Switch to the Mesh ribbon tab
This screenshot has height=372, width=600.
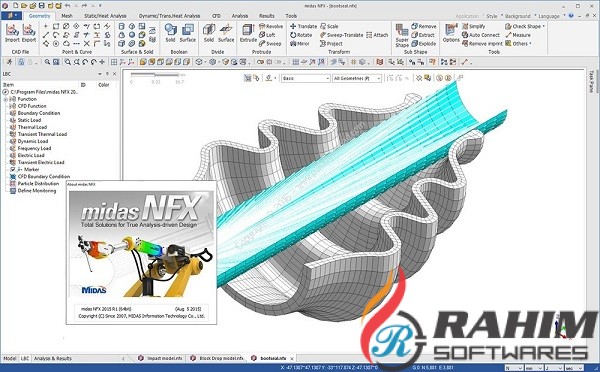[x=67, y=16]
